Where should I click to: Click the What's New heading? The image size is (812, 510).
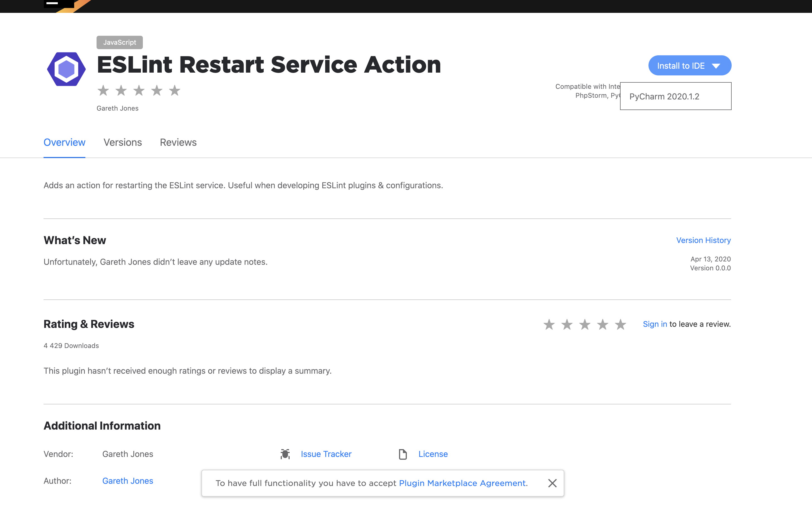75,240
